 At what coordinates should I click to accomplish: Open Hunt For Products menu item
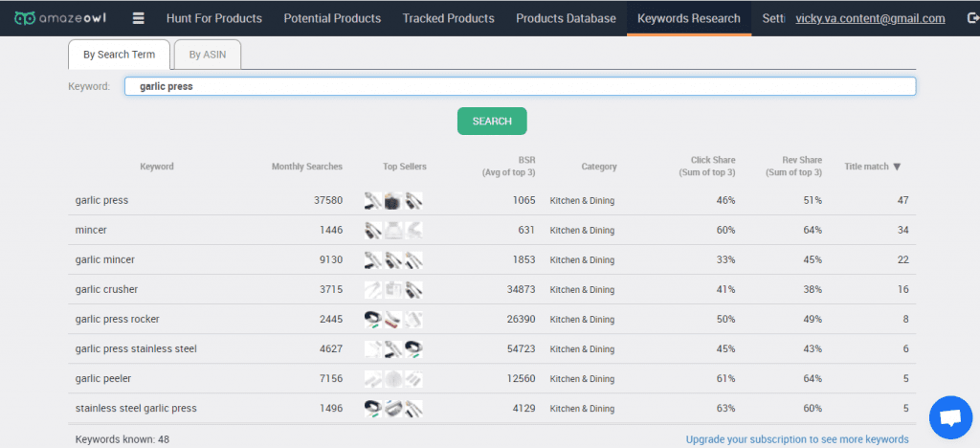coord(214,18)
